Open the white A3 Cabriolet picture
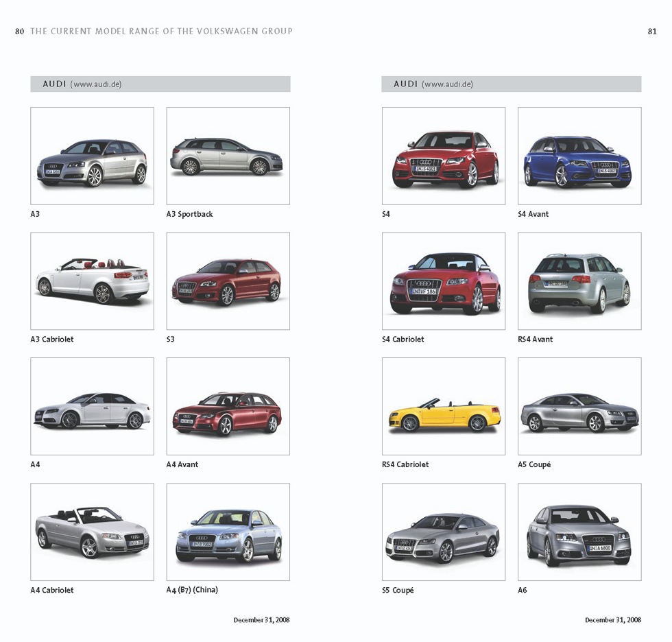This screenshot has height=642, width=672. tap(92, 281)
